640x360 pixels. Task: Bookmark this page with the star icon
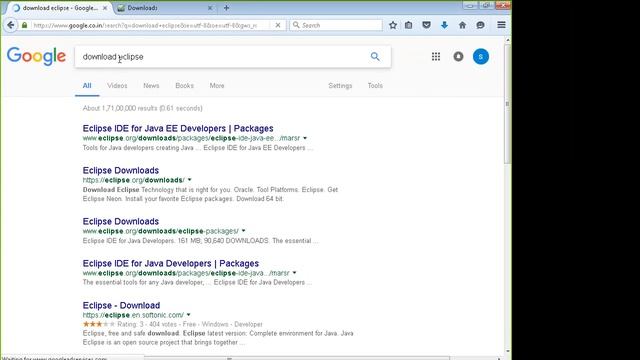393,25
